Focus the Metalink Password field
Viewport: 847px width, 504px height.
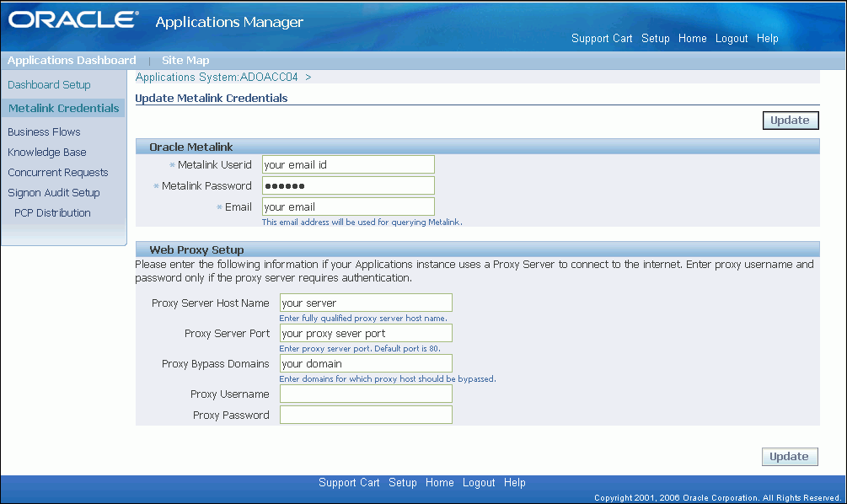tap(348, 185)
